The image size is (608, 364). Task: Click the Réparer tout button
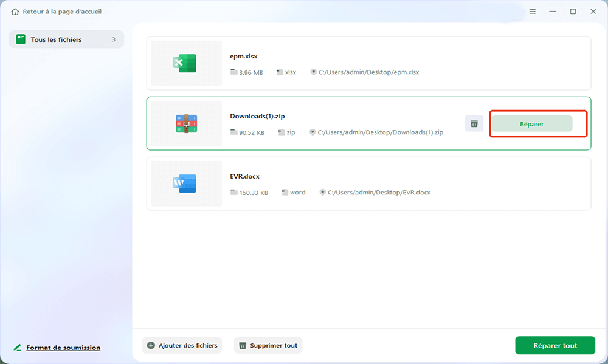[x=555, y=345]
